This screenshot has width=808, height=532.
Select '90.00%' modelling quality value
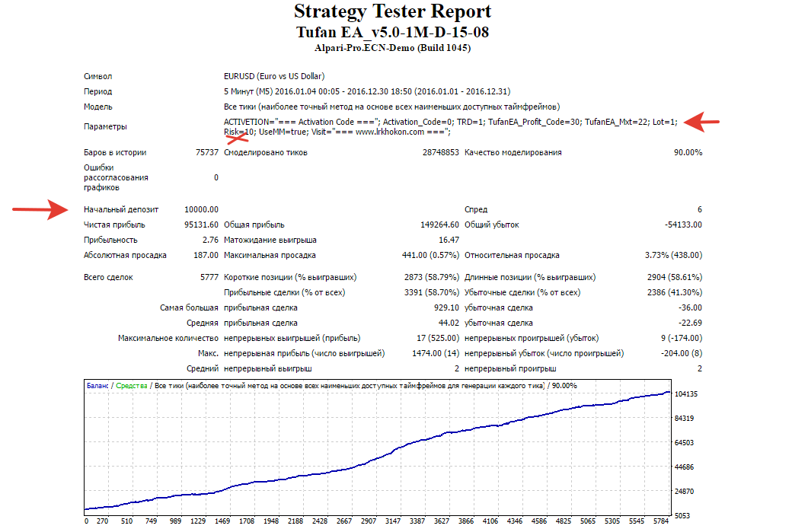coord(688,152)
